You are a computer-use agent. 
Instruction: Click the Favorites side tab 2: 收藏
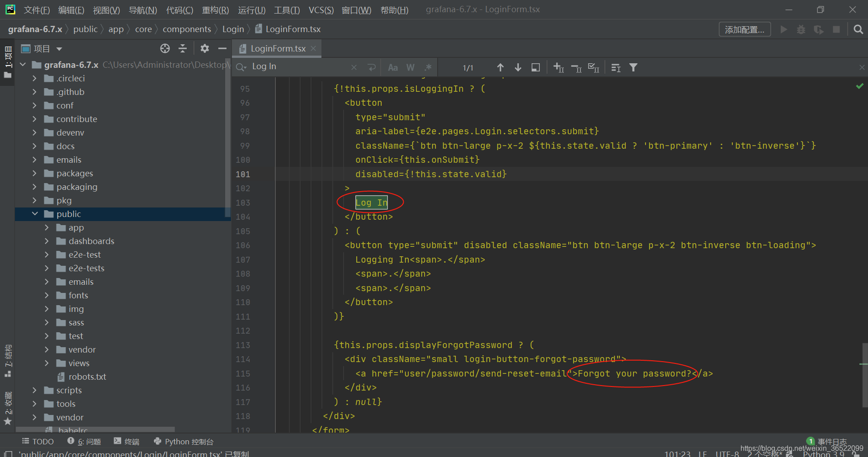point(8,408)
